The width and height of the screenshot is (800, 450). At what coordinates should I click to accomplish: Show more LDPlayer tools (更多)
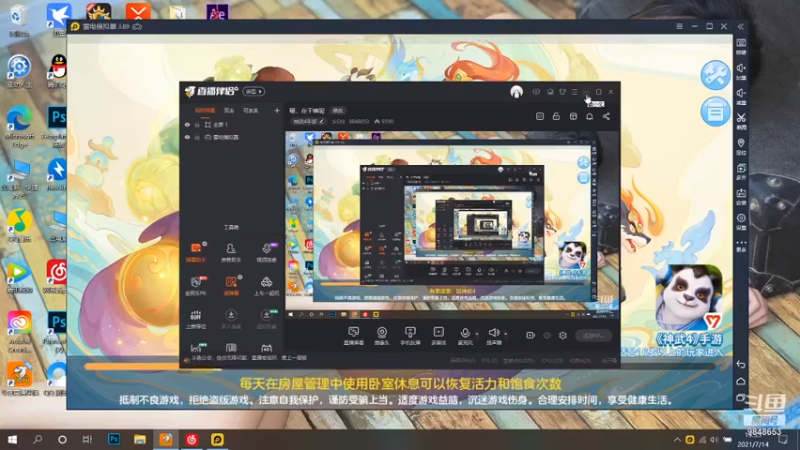coord(741,245)
